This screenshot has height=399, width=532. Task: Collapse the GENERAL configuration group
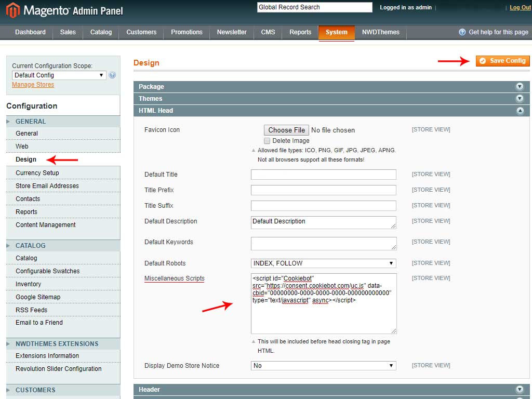pos(63,121)
